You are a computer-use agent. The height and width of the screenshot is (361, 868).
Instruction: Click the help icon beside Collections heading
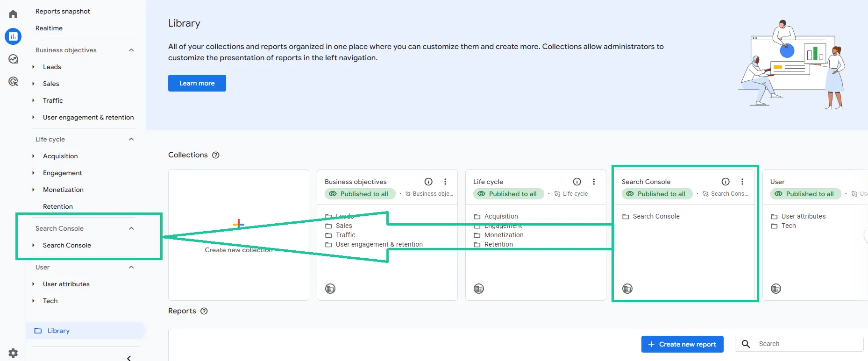tap(216, 155)
